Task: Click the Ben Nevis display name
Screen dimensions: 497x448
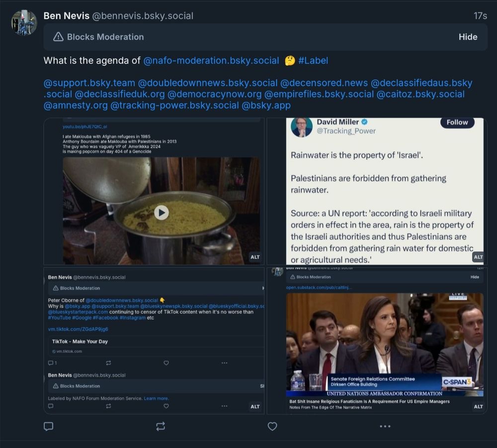Action: tap(66, 15)
